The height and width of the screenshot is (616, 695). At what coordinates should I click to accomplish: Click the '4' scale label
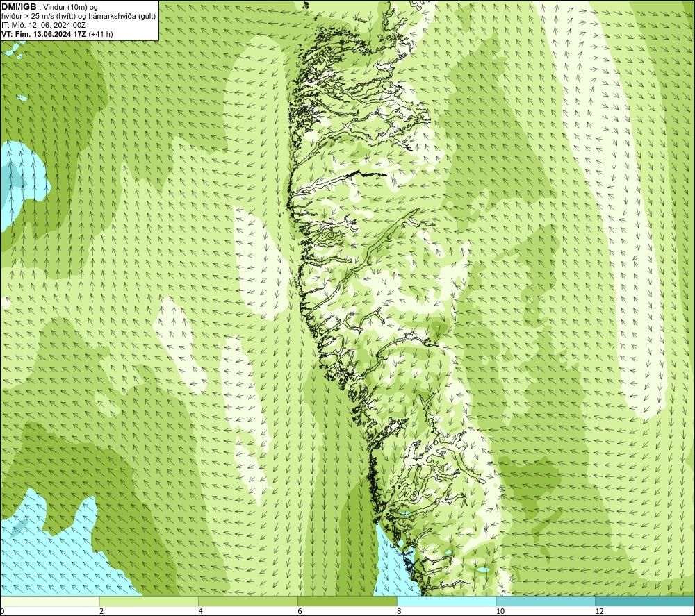click(201, 611)
